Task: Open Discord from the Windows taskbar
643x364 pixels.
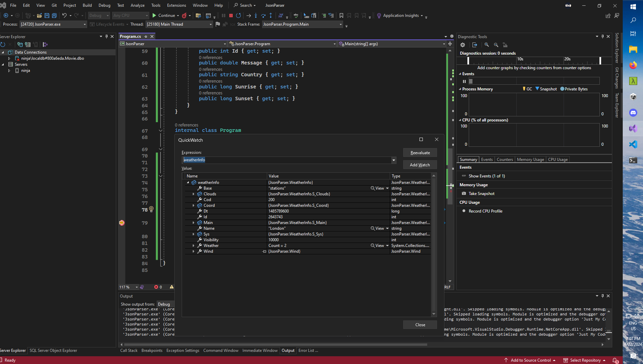Action: (x=633, y=113)
